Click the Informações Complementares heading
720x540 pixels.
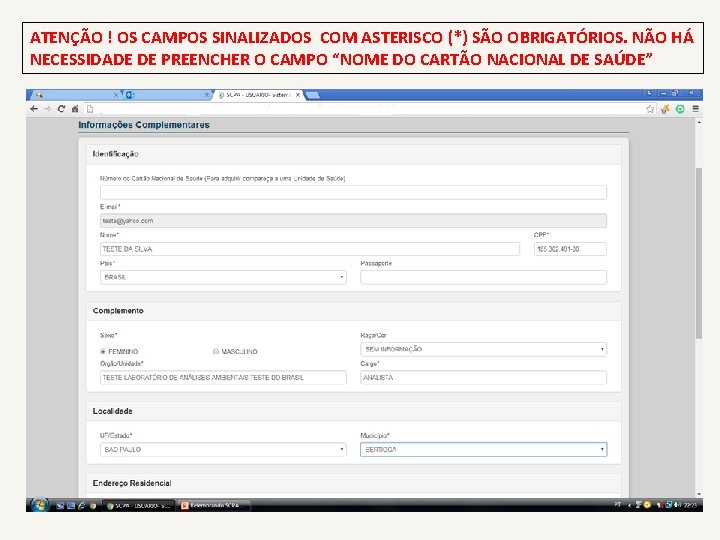point(144,125)
